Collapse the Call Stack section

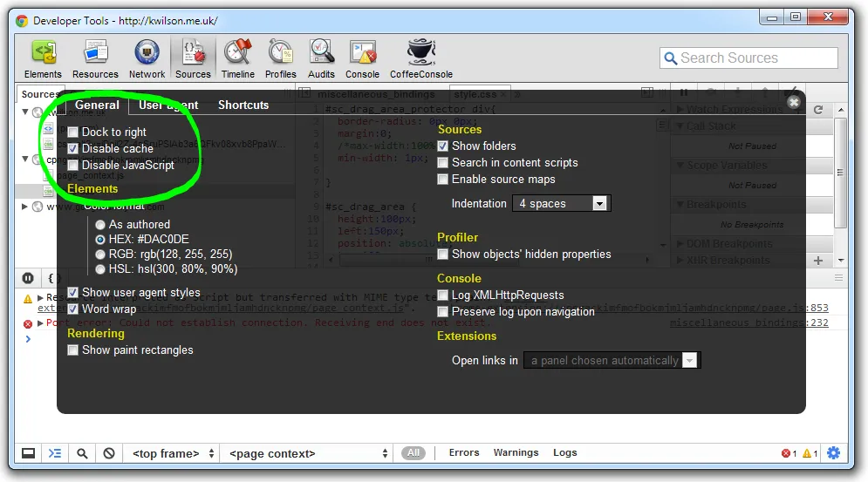coord(680,126)
